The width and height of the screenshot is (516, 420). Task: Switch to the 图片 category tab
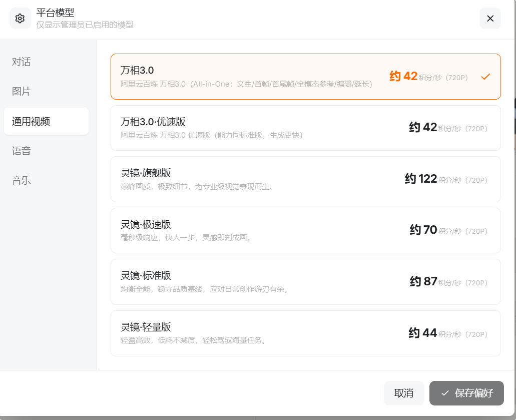[22, 91]
